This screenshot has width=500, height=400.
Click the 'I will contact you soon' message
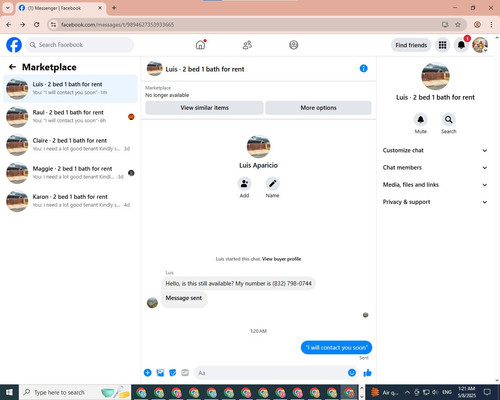(x=336, y=347)
